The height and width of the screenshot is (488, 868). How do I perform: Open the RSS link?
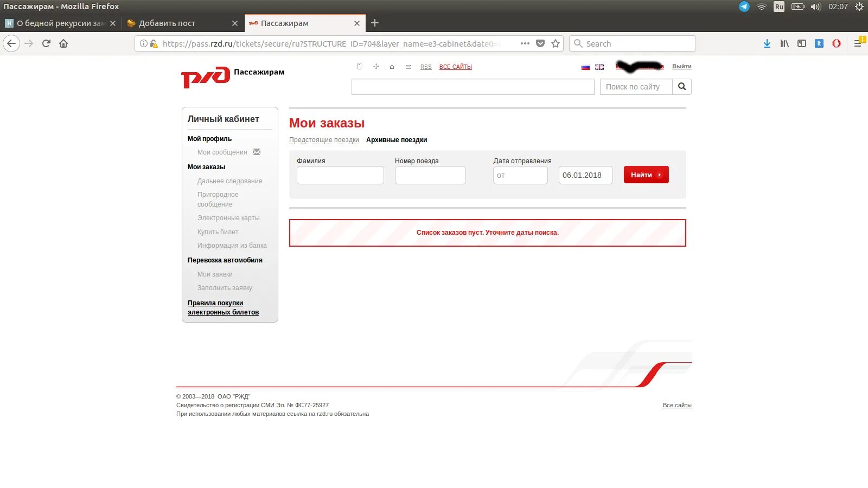click(426, 67)
